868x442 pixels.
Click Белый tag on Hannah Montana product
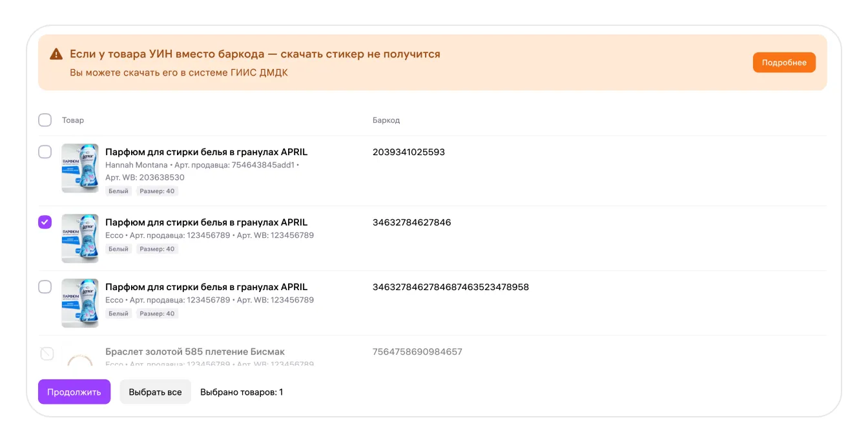(118, 191)
